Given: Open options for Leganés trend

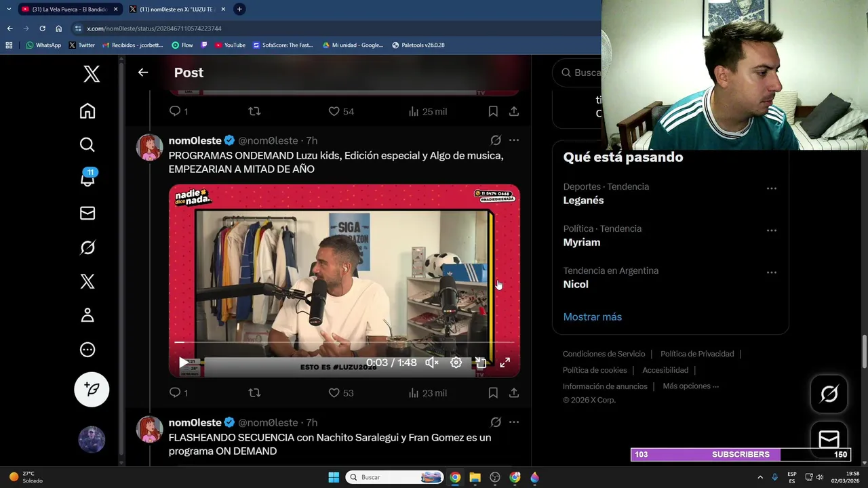Looking at the screenshot, I should [772, 188].
